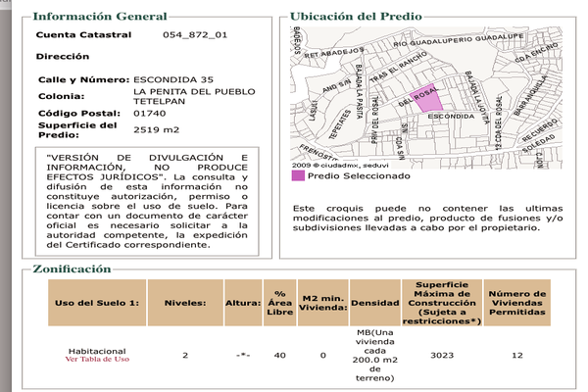Open the Ver Tabla de Uso link

point(97,359)
